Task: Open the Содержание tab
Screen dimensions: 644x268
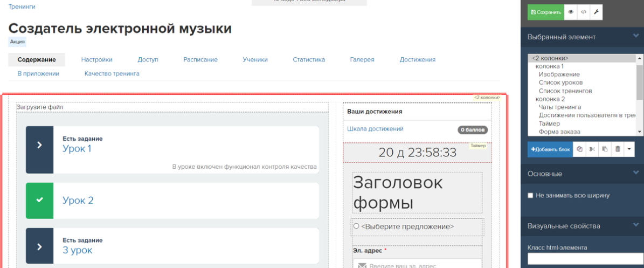Action: point(37,60)
